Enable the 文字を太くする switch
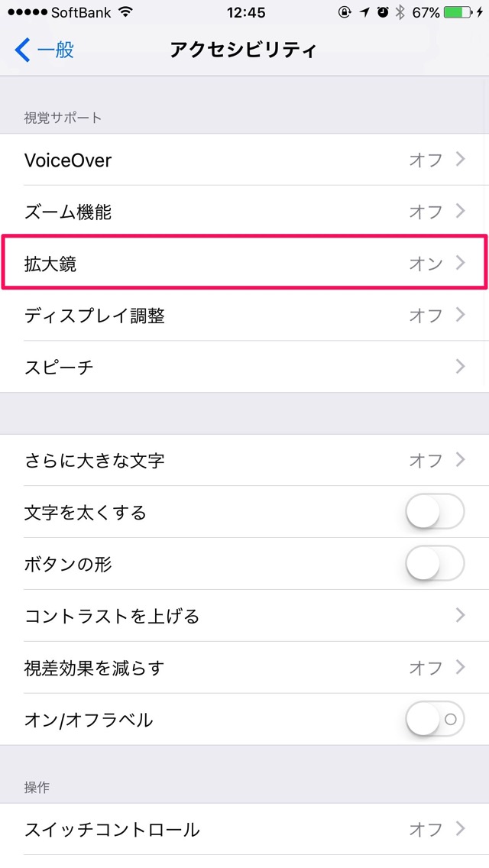Image resolution: width=489 pixels, height=868 pixels. point(435,511)
